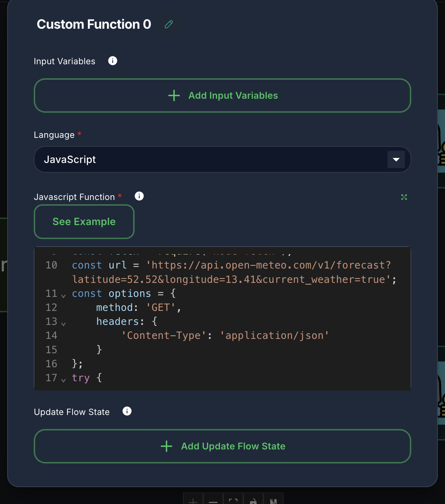The height and width of the screenshot is (504, 445).
Task: Zoom out of the flow canvas
Action: (x=213, y=501)
